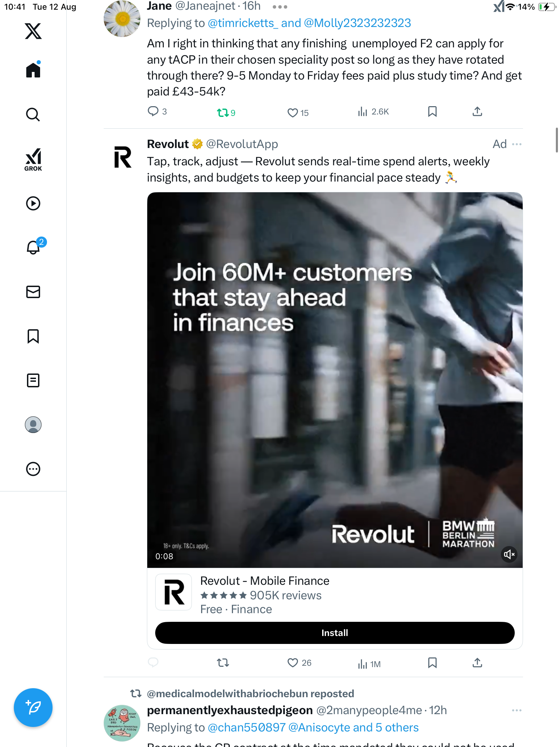Image resolution: width=560 pixels, height=747 pixels.
Task: Open options for permanentlyexhaustedpigeon's post
Action: point(517,710)
